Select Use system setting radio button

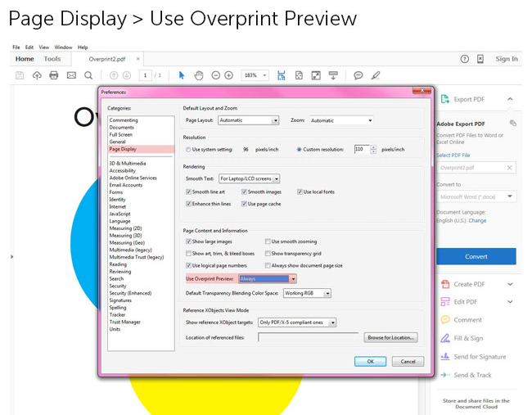188,149
